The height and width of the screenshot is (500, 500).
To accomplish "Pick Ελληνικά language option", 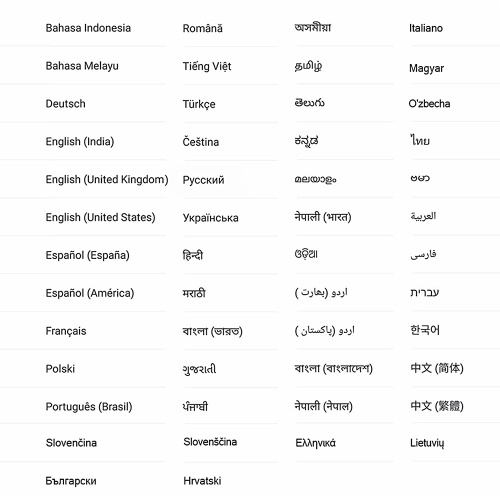I will [x=315, y=443].
